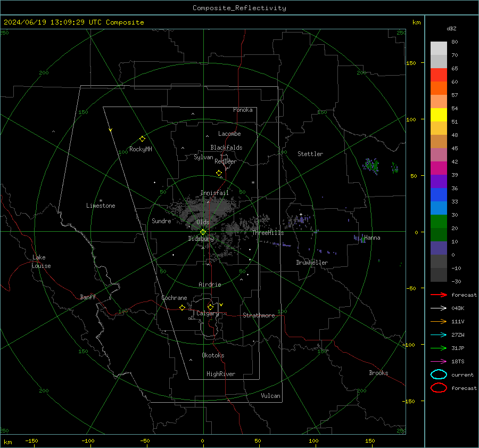
Task: Click the -150 tick on bottom axis
Action: [x=31, y=441]
